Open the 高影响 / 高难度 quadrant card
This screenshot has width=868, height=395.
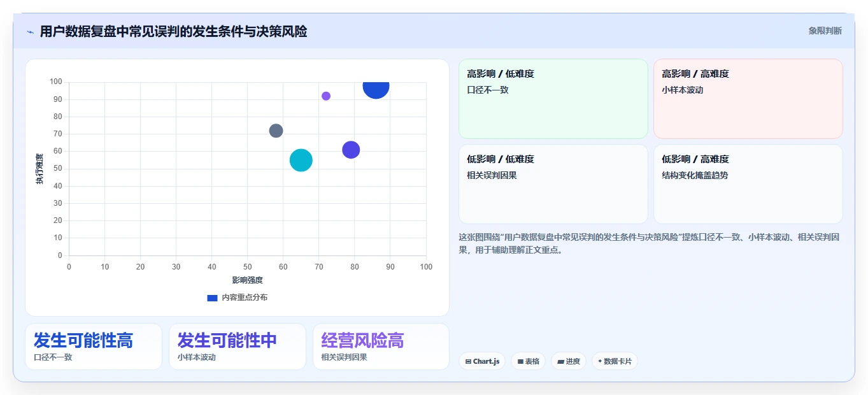[x=748, y=99]
